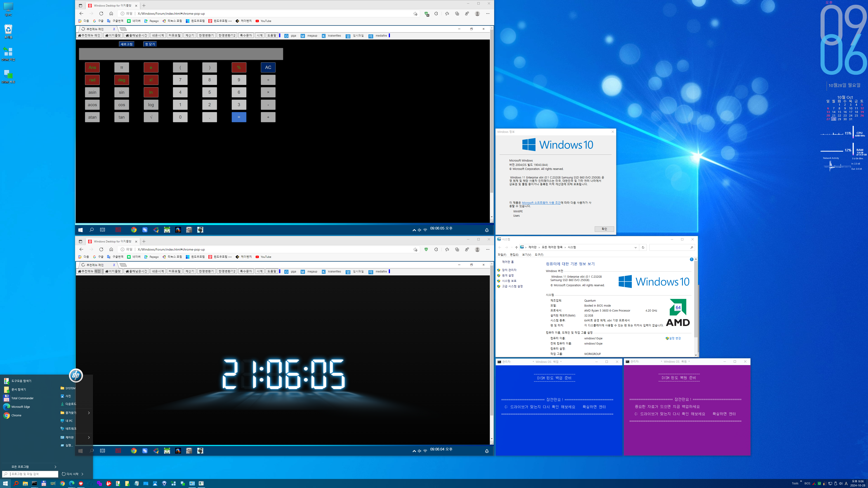868x488 pixels.
Task: Click the blue power button icon on taskbar
Action: click(164, 483)
